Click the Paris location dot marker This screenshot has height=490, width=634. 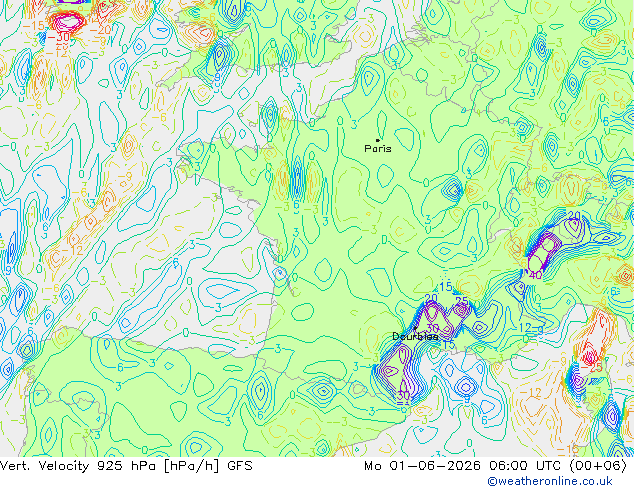tap(378, 140)
